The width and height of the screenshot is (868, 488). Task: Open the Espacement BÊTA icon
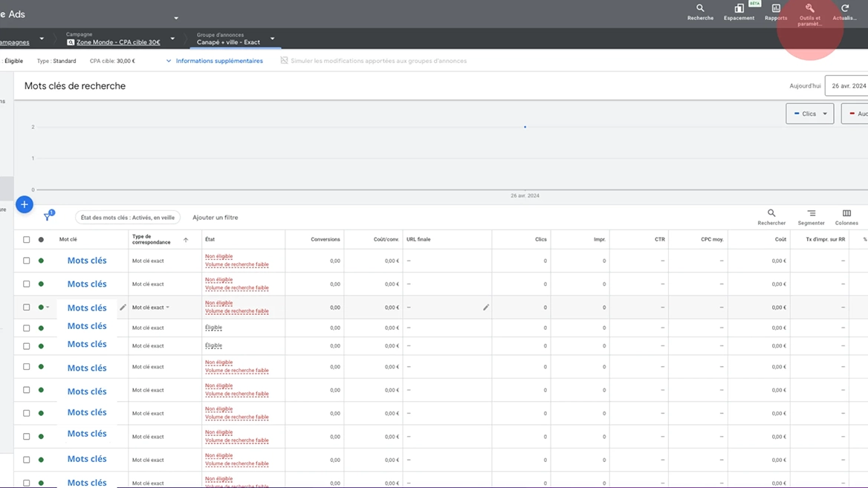pyautogui.click(x=739, y=8)
